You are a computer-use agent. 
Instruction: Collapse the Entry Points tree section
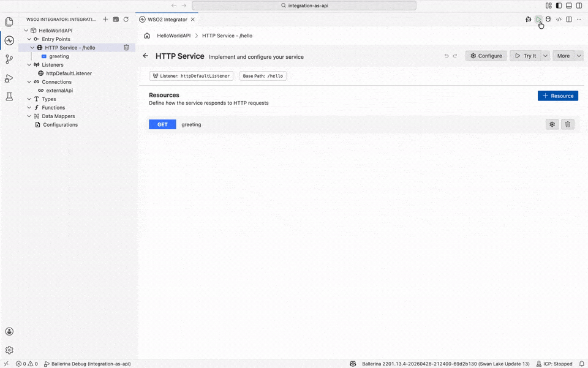point(29,39)
